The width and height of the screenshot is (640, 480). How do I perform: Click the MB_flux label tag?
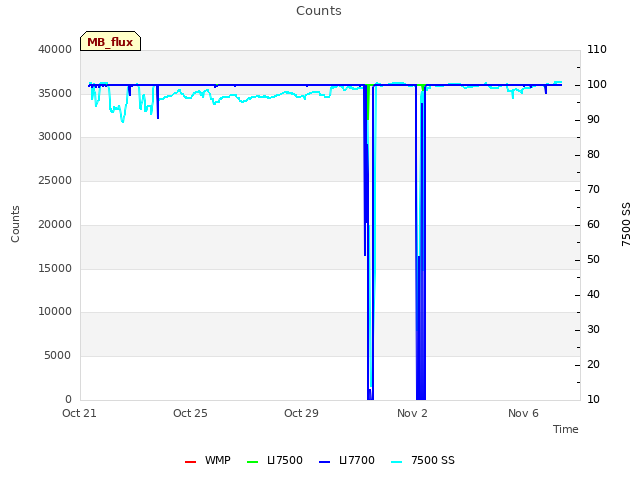coord(110,41)
